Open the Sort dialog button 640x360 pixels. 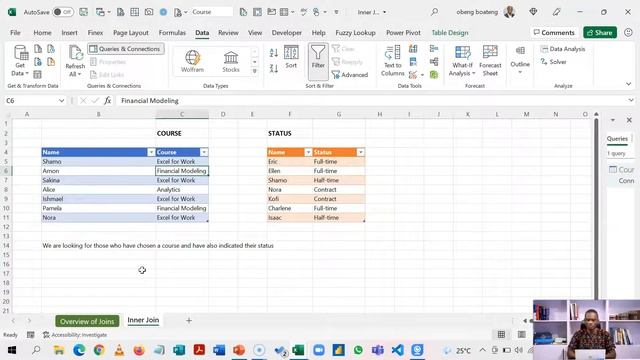coord(291,57)
